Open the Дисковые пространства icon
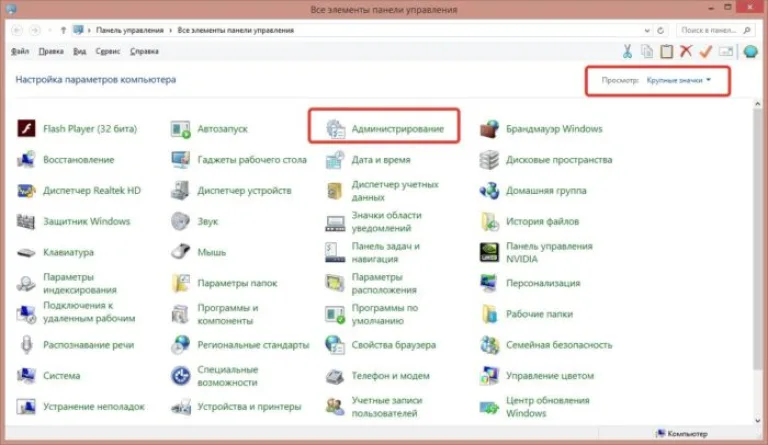Viewport: 768px width, 445px height. coord(489,160)
